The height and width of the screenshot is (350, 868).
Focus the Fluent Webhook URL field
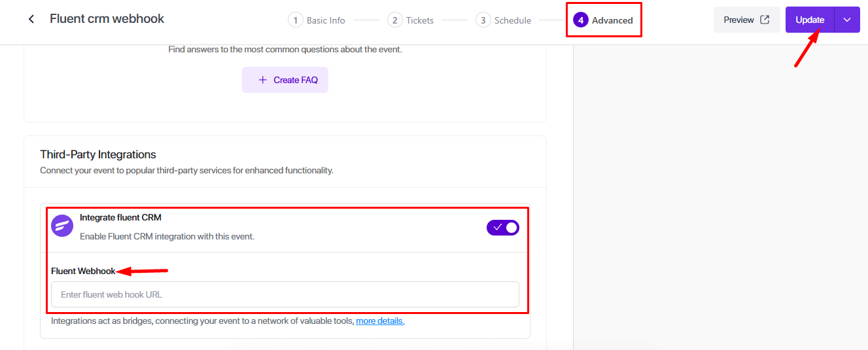pos(285,294)
